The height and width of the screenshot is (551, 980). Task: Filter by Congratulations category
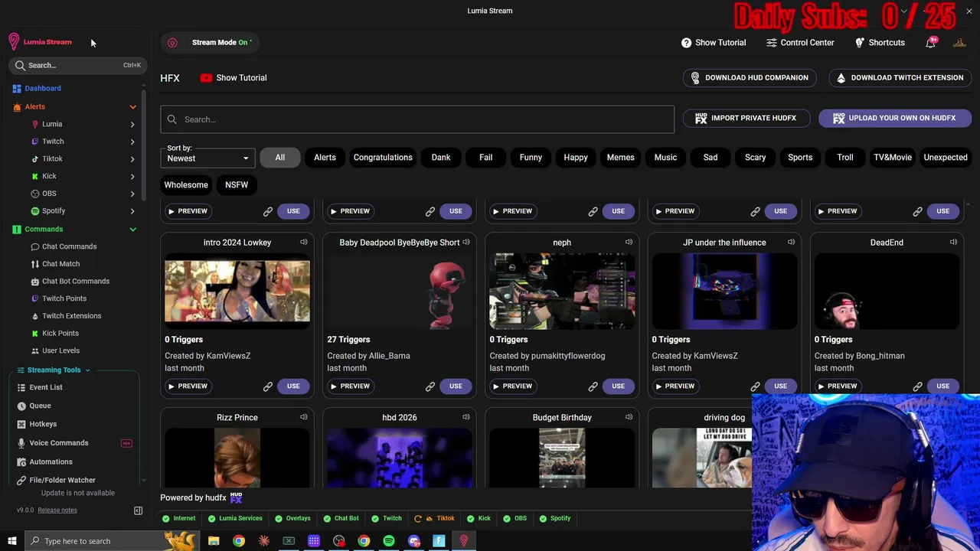pos(383,158)
